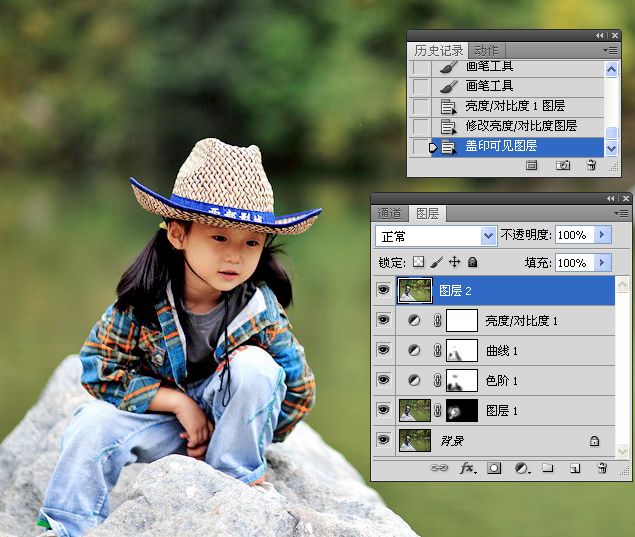Set history brush source for 修改亮度/对比度图层
Image resolution: width=635 pixels, height=537 pixels.
(421, 126)
